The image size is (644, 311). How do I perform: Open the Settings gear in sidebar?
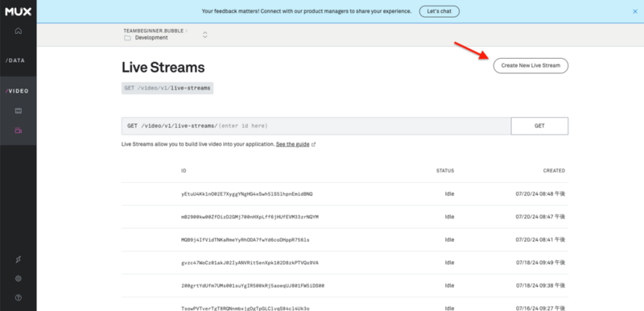tap(18, 279)
